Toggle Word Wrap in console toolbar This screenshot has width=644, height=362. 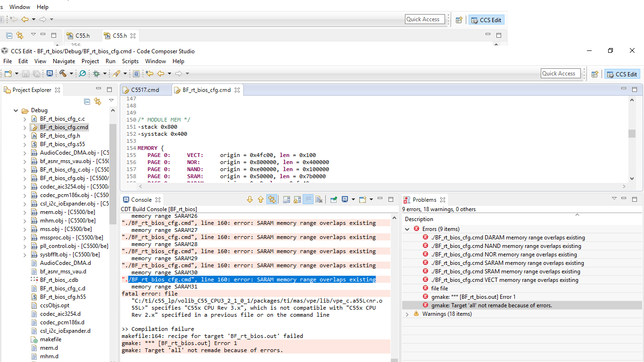pos(308,200)
